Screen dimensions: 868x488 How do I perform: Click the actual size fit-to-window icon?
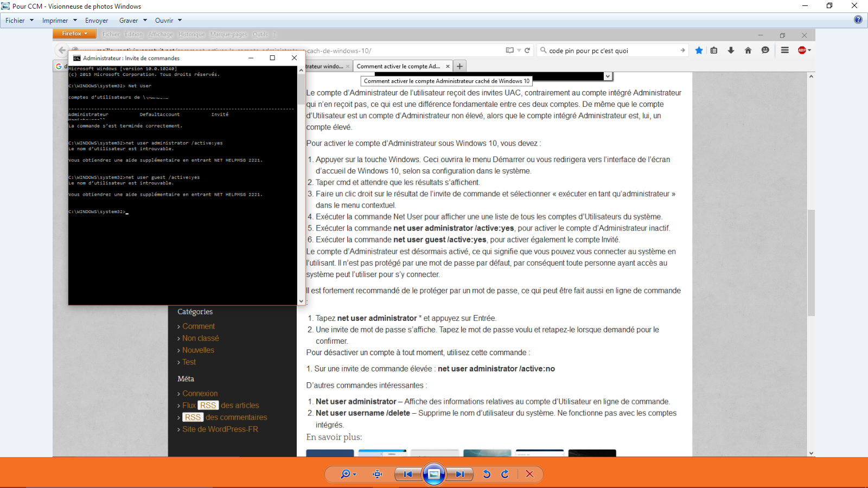[378, 474]
